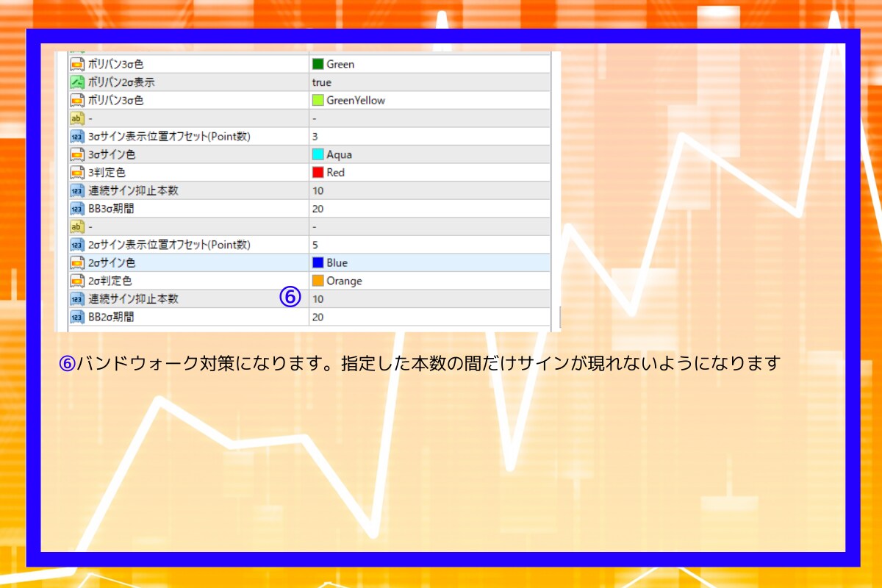Open the Red color swatch
This screenshot has height=588, width=882.
(x=318, y=172)
